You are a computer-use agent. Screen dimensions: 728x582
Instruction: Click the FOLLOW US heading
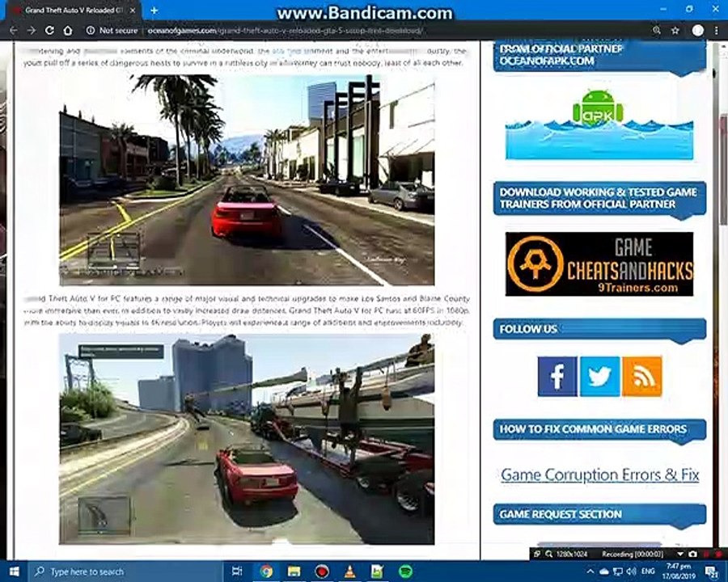coord(599,329)
